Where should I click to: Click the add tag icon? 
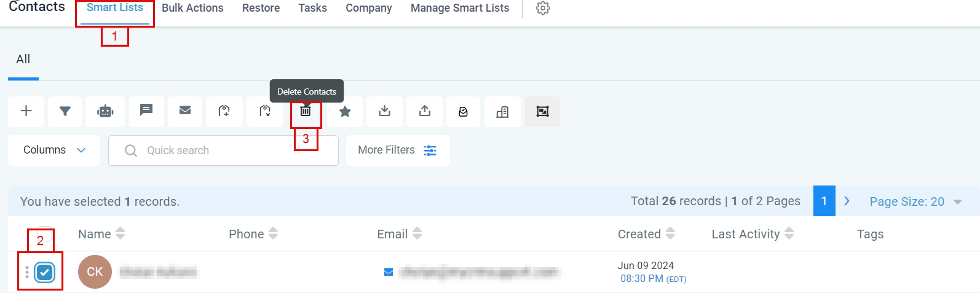click(x=224, y=111)
